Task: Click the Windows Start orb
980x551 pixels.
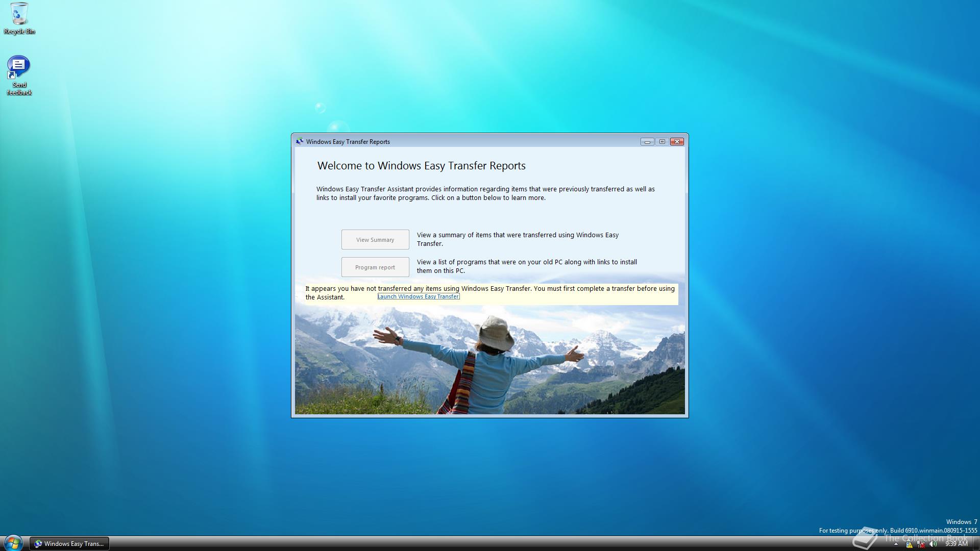Action: pyautogui.click(x=13, y=543)
